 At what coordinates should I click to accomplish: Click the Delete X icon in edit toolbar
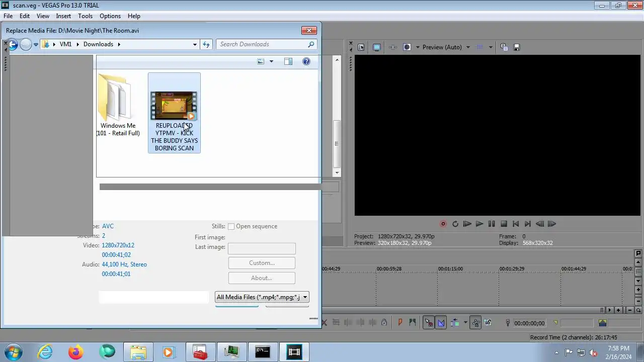[x=324, y=323]
